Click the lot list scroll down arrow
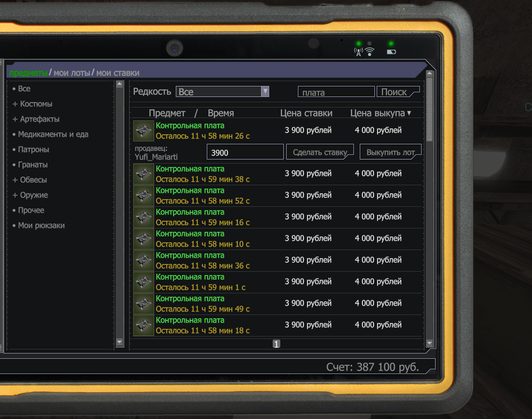Viewport: 532px width, 419px height. tap(430, 343)
